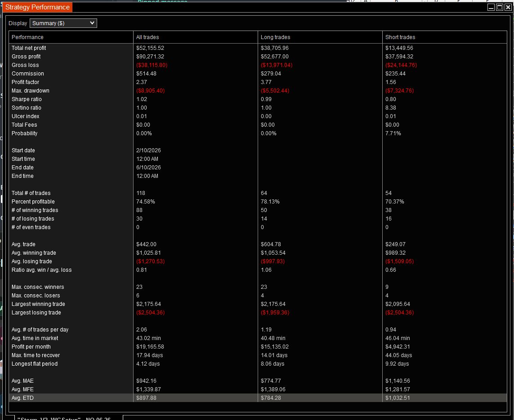This screenshot has height=420, width=514.
Task: Click the Avg. losing trade value ($1,270.53)
Action: pyautogui.click(x=151, y=261)
